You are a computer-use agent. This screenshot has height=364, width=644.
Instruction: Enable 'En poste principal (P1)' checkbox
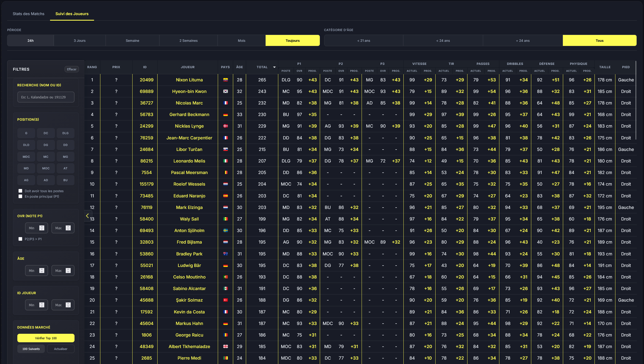click(20, 196)
